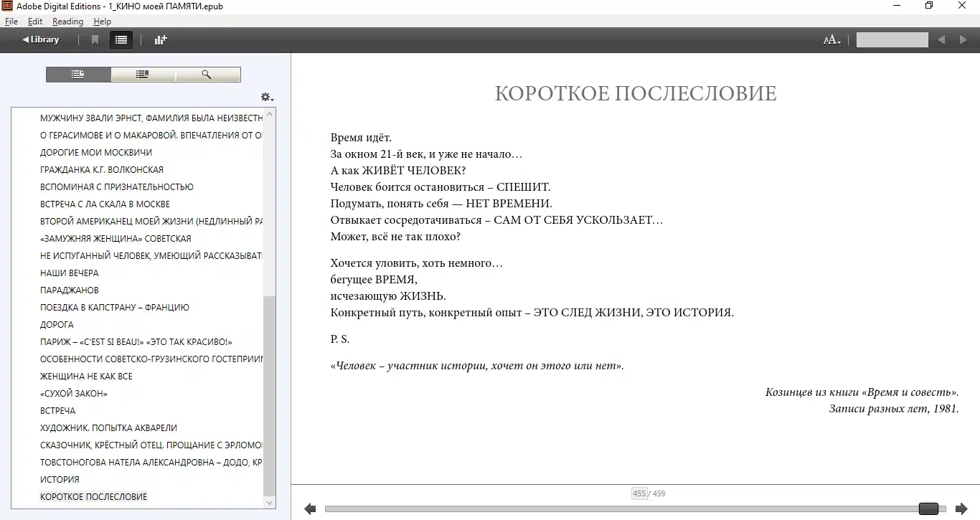Open chapter ОСОБЕННОСТИ СОВЕТСКО-ГРУЗИНСКОГО

151,359
